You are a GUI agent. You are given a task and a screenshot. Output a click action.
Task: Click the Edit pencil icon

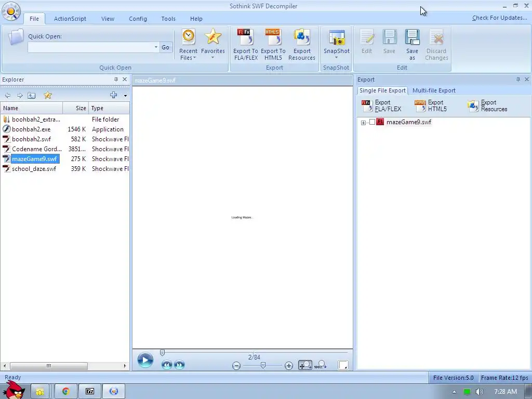[x=367, y=37]
